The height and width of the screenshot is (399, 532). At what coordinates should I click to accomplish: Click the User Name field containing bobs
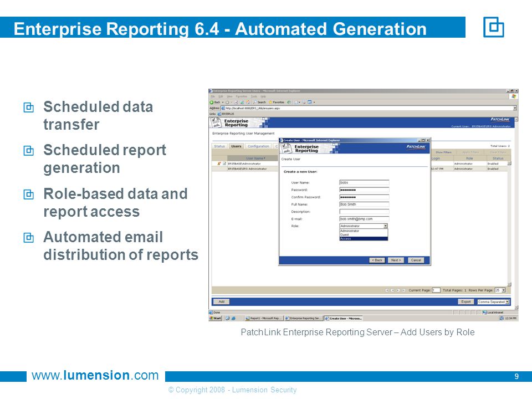(x=364, y=182)
